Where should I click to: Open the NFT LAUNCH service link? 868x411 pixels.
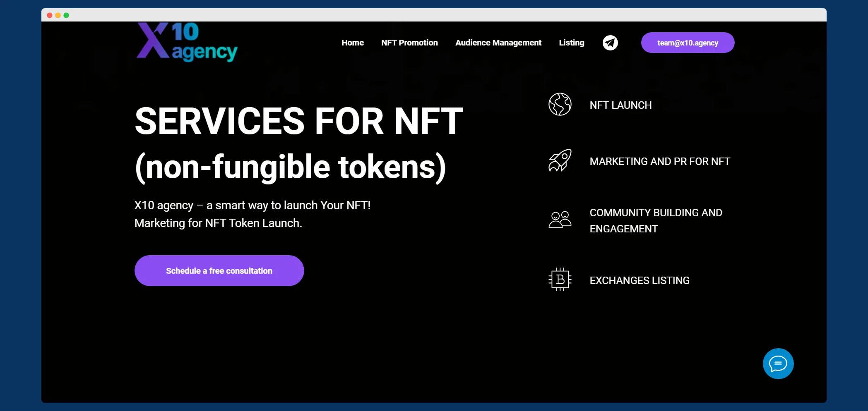coord(620,105)
